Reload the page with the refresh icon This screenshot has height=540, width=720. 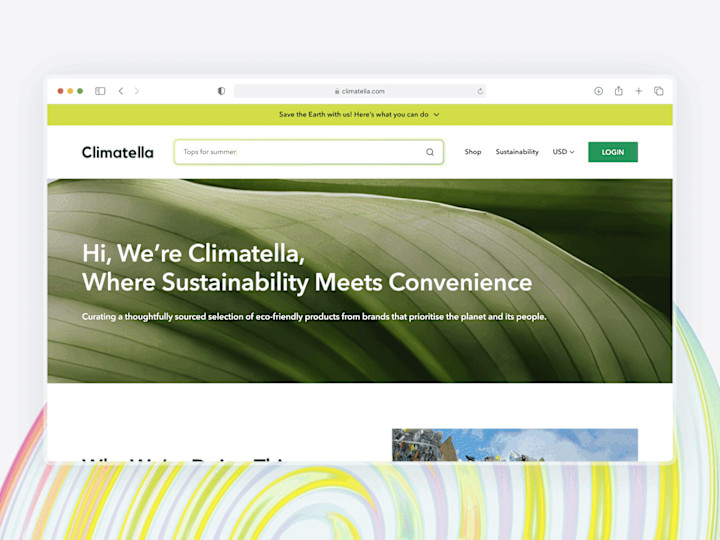480,91
